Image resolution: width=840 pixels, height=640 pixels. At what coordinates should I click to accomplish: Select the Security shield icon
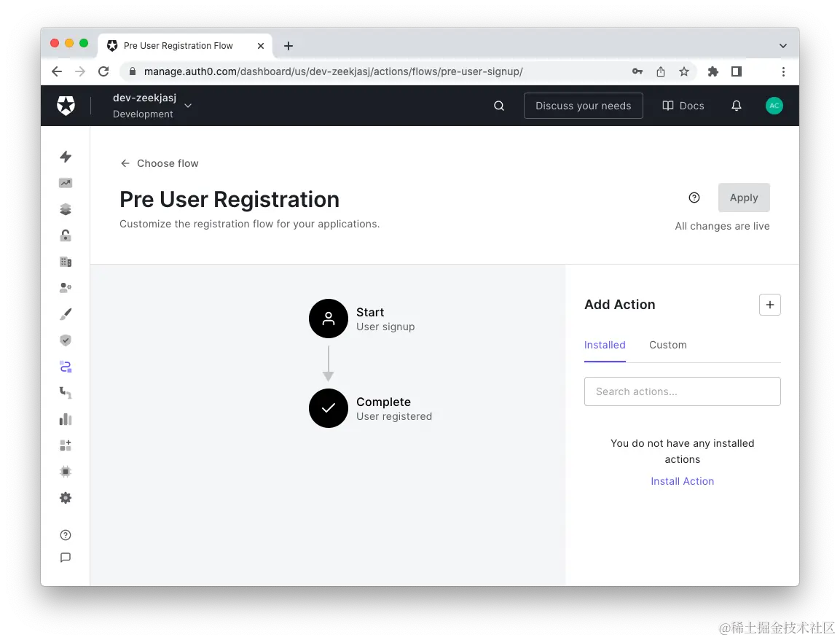pyautogui.click(x=66, y=340)
